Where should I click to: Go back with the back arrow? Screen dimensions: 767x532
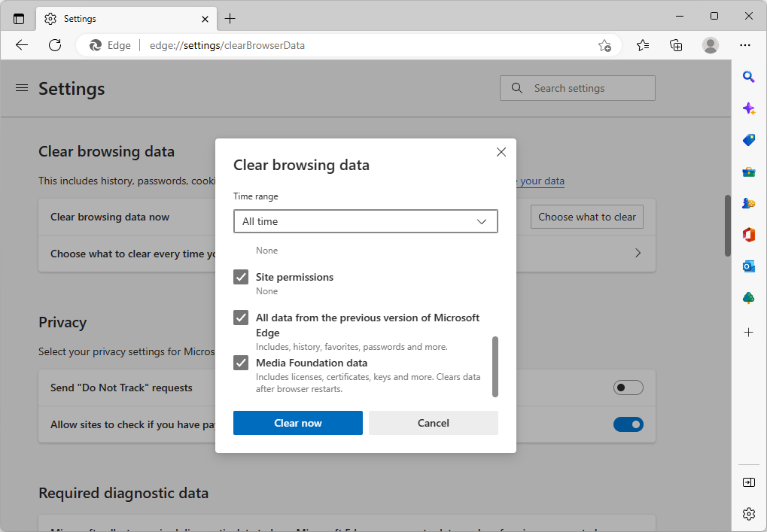(x=22, y=45)
